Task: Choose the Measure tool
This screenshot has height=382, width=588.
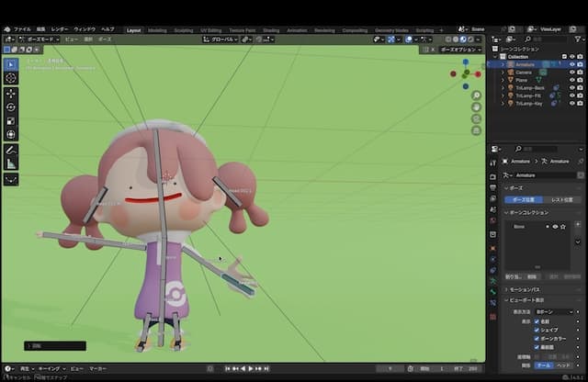Action: click(x=11, y=163)
